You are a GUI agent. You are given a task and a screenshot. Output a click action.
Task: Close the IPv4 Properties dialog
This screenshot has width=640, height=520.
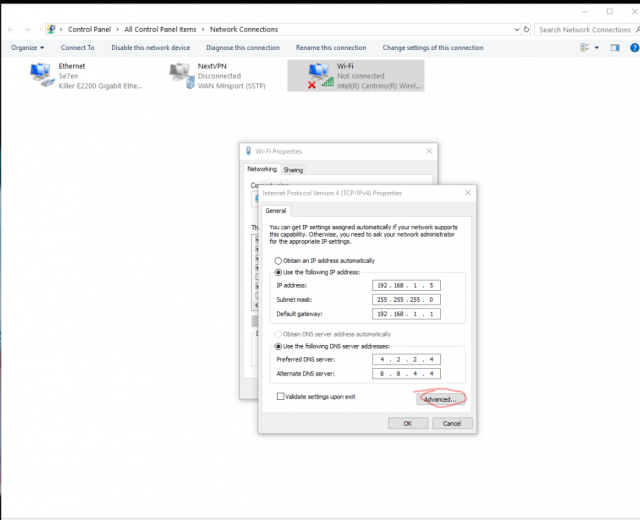[467, 192]
